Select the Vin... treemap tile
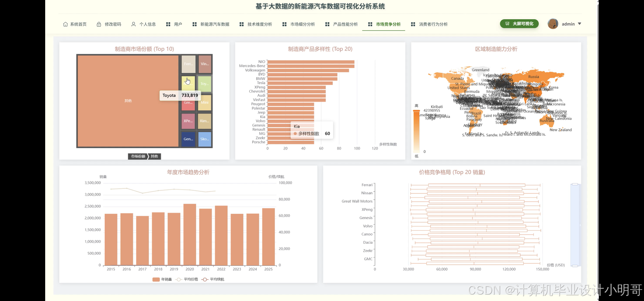Viewport: 644px width, 301px height. pos(205,64)
